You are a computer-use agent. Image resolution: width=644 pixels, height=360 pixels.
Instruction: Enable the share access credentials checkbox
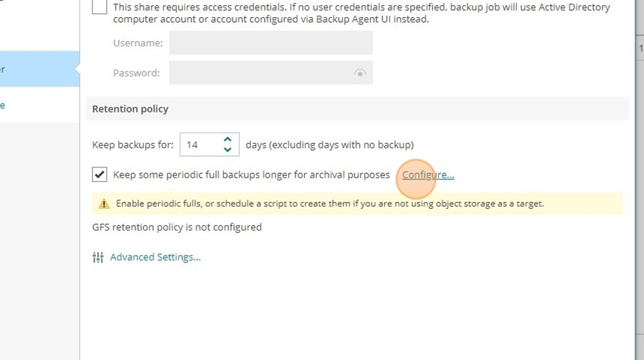(x=99, y=6)
